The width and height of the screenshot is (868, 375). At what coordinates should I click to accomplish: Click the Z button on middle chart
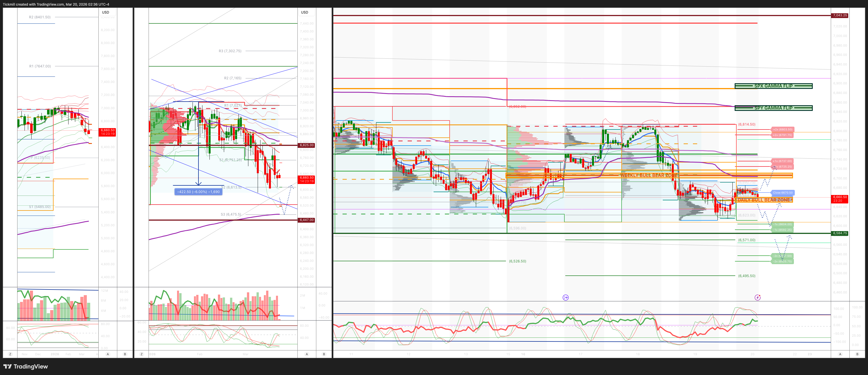click(142, 354)
